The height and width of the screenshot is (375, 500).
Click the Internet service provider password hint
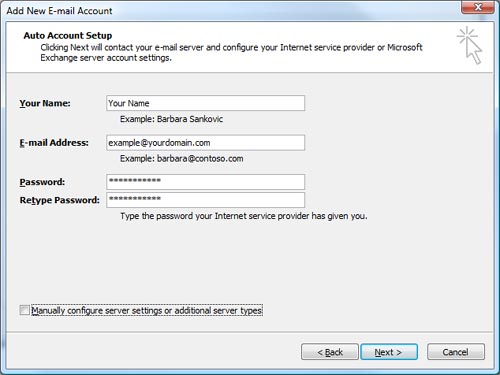[244, 216]
